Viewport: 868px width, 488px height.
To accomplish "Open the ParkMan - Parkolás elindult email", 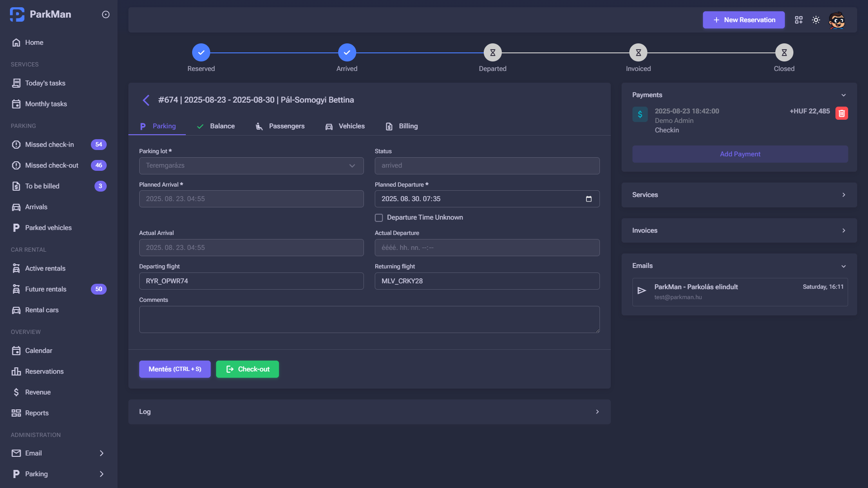I will pos(740,292).
